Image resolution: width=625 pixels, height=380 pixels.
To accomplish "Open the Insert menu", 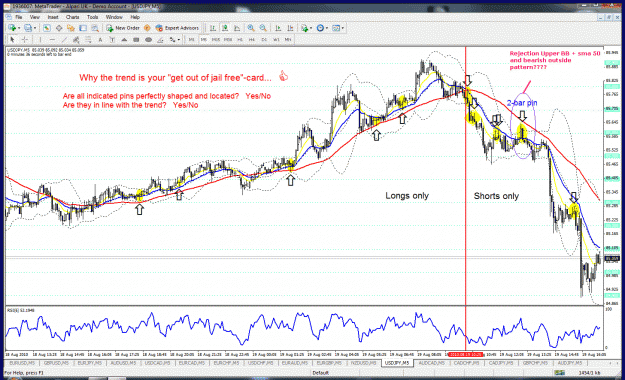I will (x=53, y=17).
